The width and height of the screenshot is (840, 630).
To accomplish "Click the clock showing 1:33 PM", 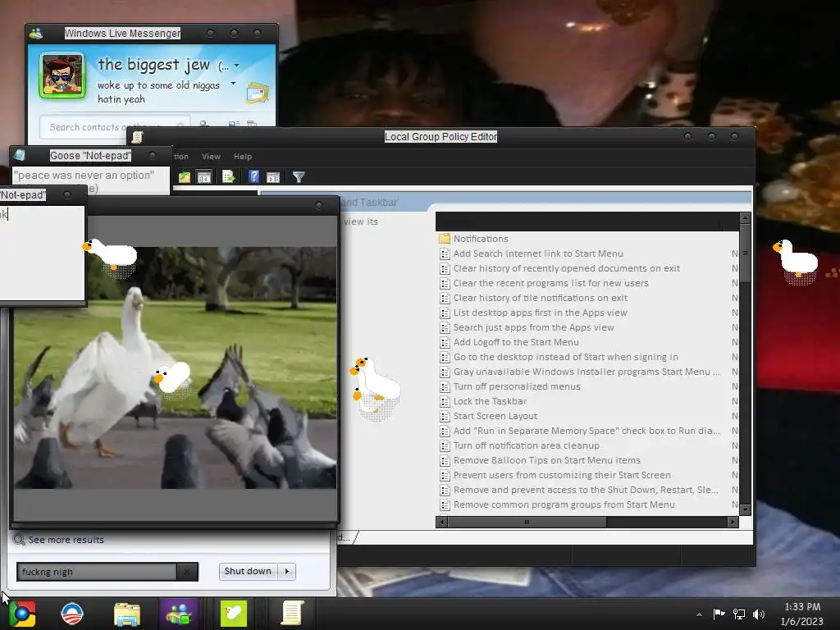I will pos(802,607).
